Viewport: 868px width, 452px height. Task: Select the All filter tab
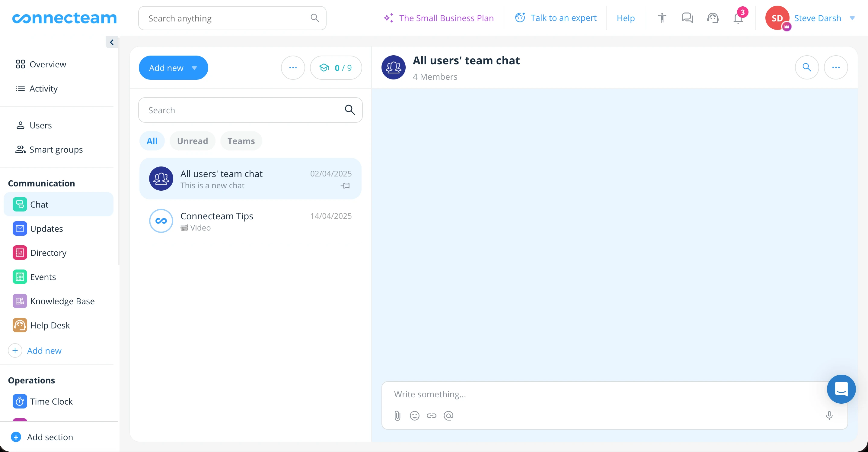coord(152,141)
